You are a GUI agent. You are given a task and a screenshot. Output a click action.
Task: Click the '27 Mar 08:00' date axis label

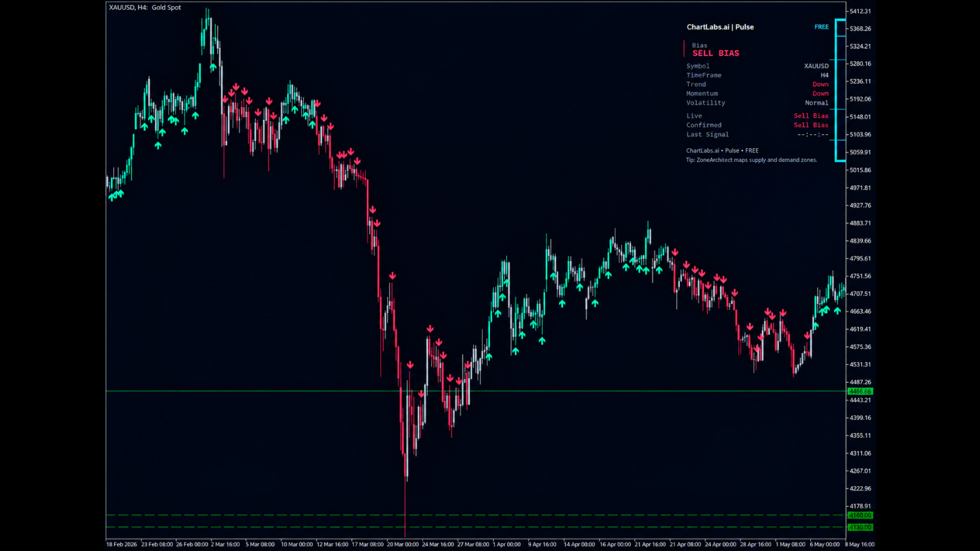[473, 544]
